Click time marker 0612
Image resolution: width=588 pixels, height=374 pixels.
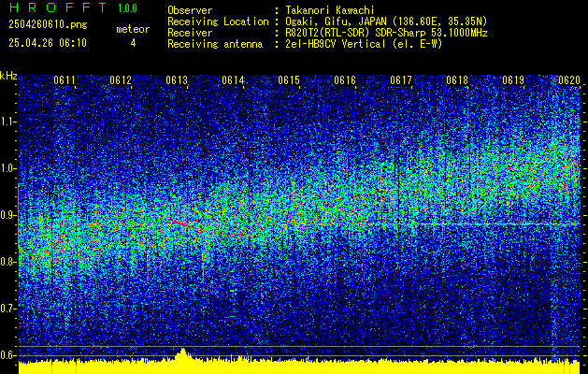(121, 80)
